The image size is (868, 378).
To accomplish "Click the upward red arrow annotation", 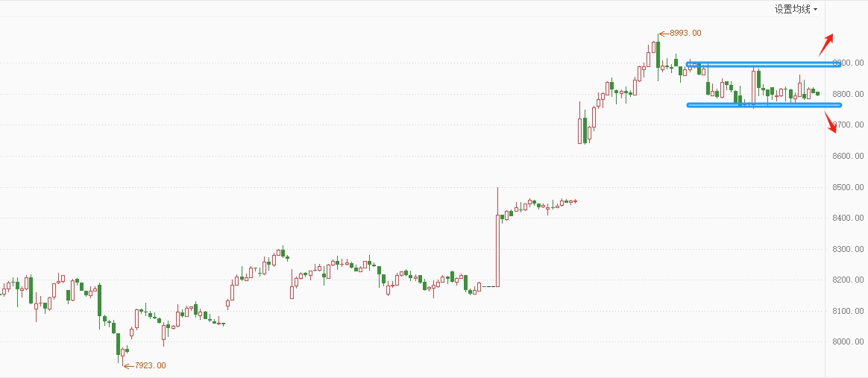I will pyautogui.click(x=826, y=44).
